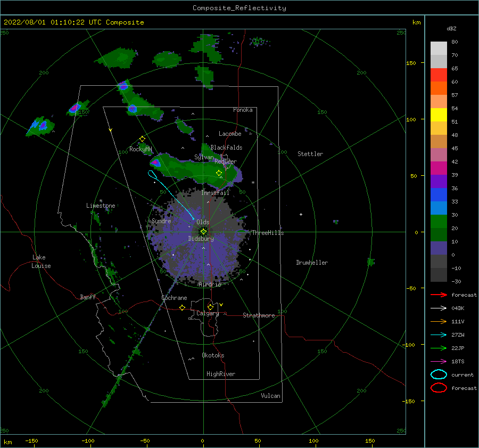
Task: Click the white asterisk above Limestone
Action: point(101,201)
